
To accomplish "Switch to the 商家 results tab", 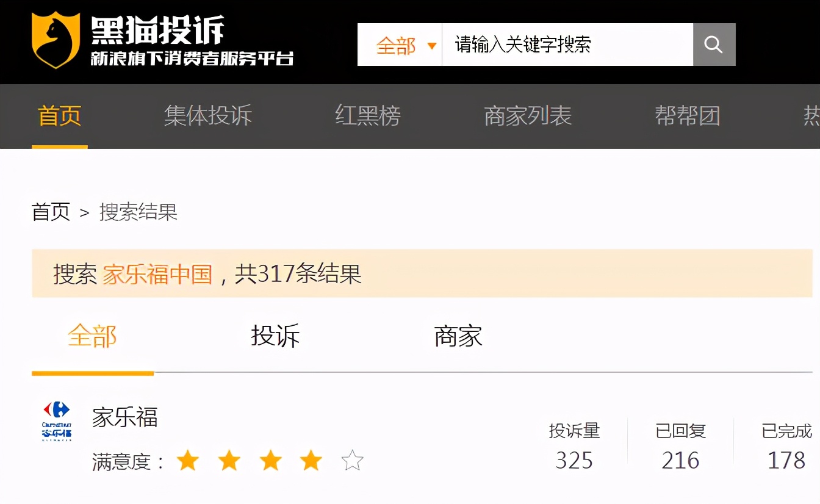I will 458,336.
